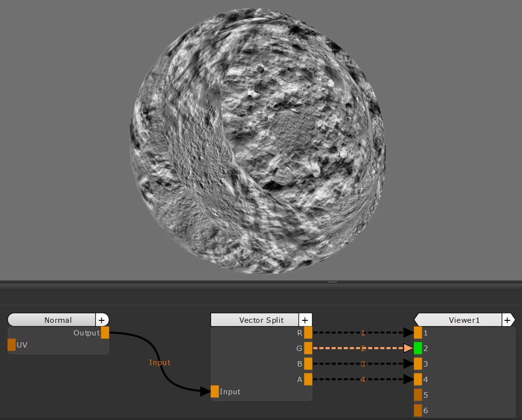The image size is (522, 420).
Task: Click the Vector Split G output port
Action: click(308, 348)
